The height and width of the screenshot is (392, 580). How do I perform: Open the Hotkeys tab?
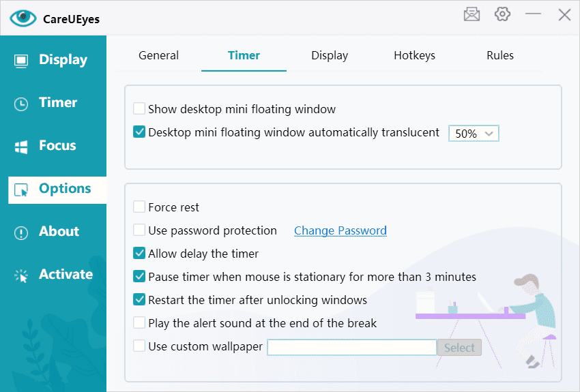point(414,56)
